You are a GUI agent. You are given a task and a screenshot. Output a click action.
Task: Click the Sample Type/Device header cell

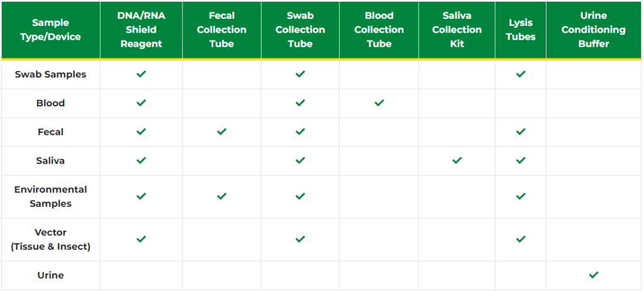[50, 30]
